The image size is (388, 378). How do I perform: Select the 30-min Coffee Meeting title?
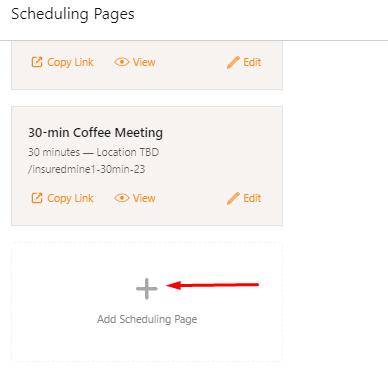[x=95, y=133]
